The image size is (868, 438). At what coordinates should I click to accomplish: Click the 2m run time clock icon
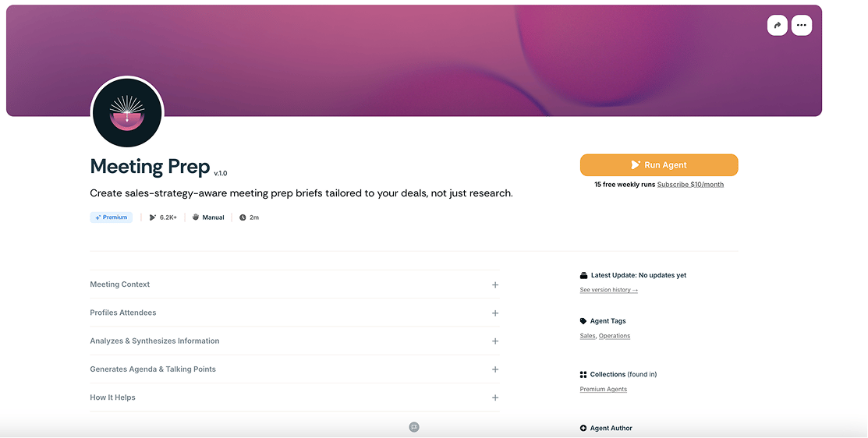[243, 217]
